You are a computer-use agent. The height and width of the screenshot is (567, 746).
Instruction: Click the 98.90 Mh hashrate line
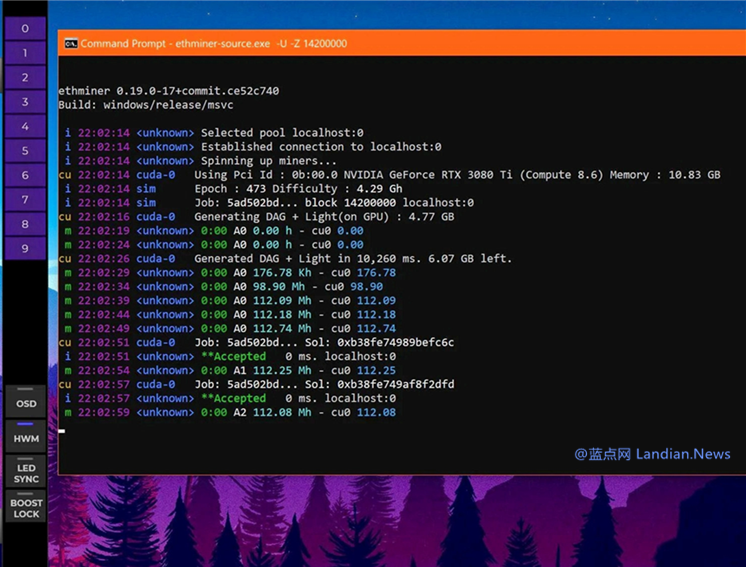pyautogui.click(x=224, y=286)
